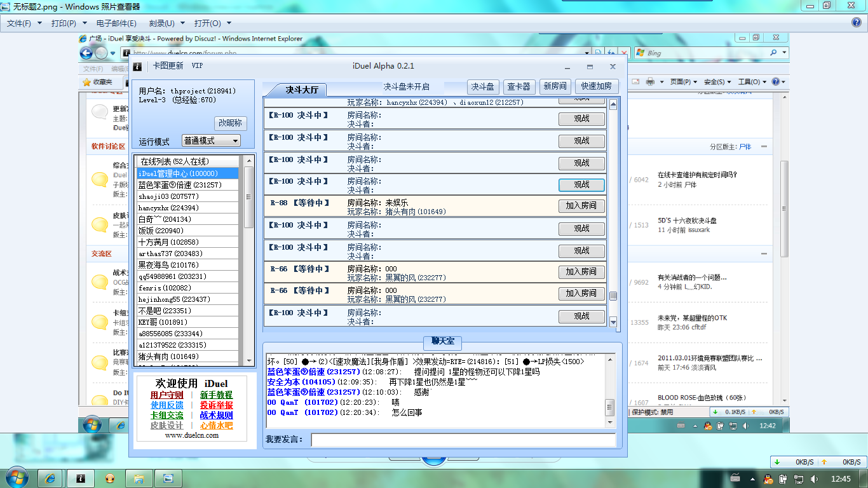
Task: Open the Windows Start button on bottom taskbar
Action: coord(16,477)
